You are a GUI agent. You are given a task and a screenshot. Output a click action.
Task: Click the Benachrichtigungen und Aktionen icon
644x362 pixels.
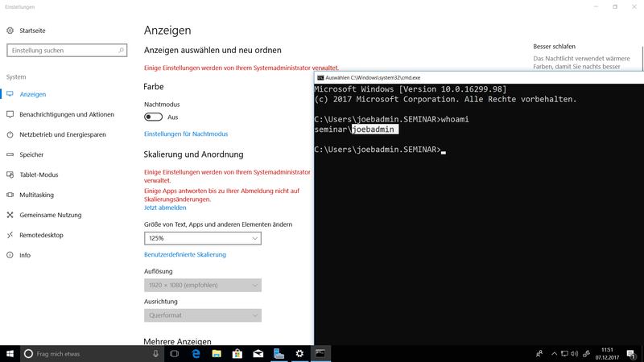tap(10, 114)
